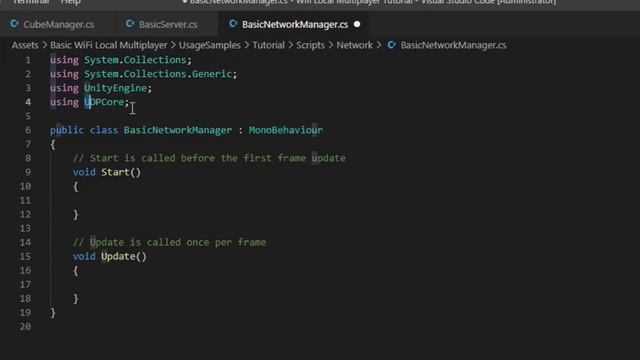This screenshot has height=360, width=640.
Task: Click System.Collections.Generic on line 2
Action: [158, 74]
